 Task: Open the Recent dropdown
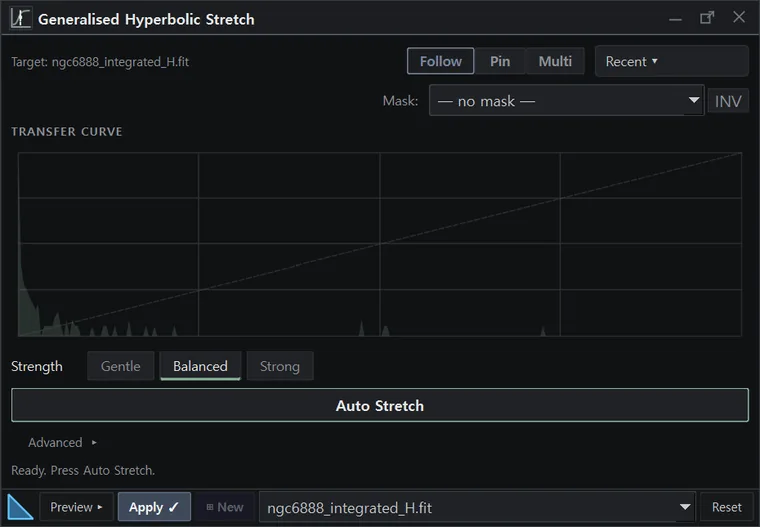point(671,61)
